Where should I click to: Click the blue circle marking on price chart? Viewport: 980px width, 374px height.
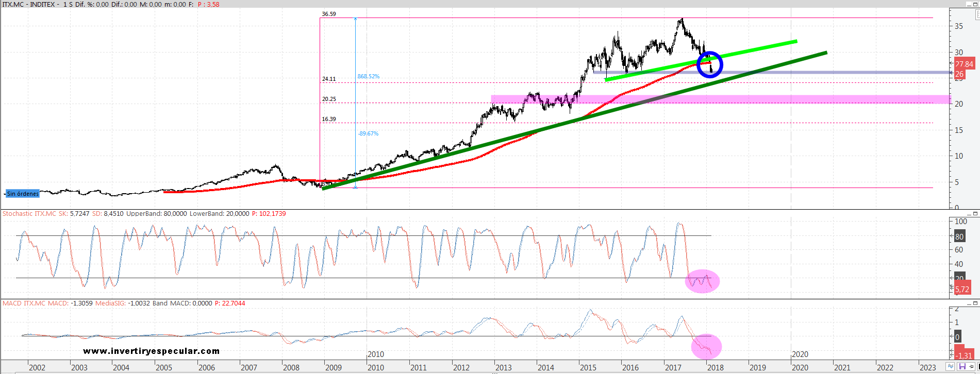(x=710, y=64)
